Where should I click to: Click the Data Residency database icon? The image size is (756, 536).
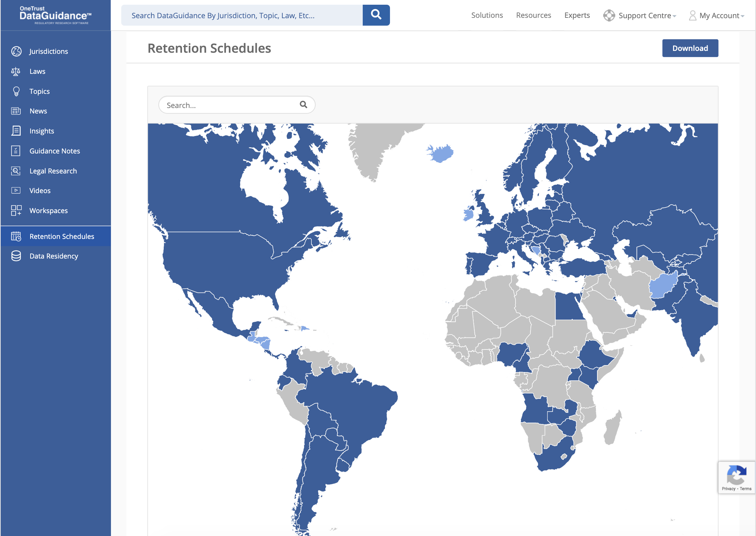pyautogui.click(x=16, y=256)
